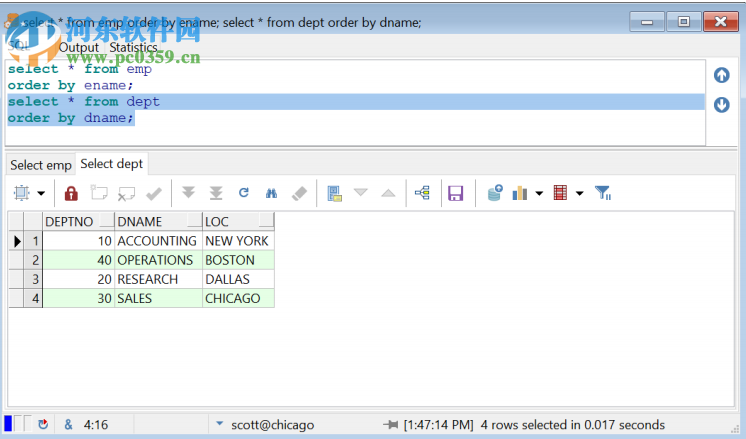746x439 pixels.
Task: Click the select-all corner cell of grid
Action: (x=17, y=222)
